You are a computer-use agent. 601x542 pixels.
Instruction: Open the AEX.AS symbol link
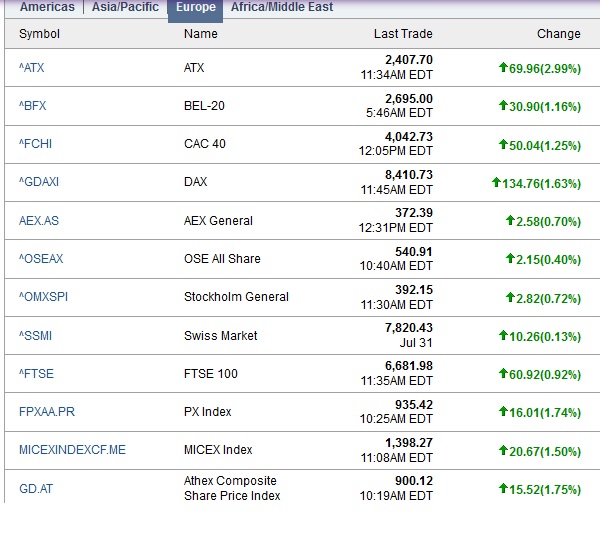coord(39,221)
